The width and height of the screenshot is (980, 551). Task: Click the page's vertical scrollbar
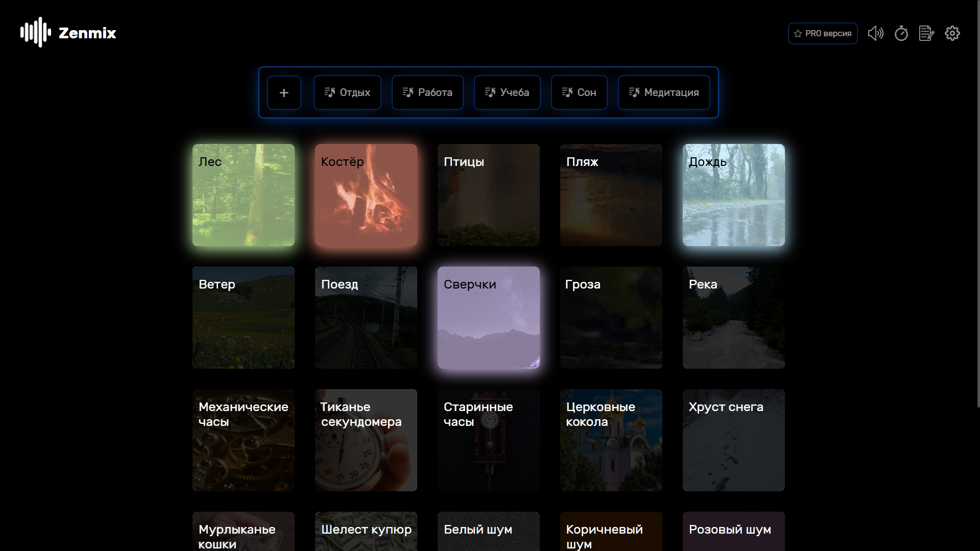point(977,204)
